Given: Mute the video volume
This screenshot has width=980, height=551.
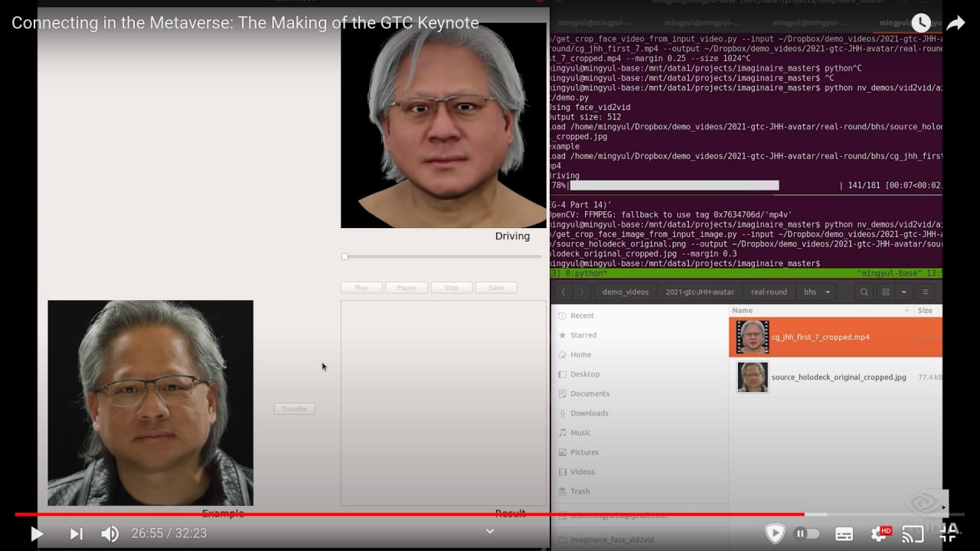Looking at the screenshot, I should tap(110, 533).
